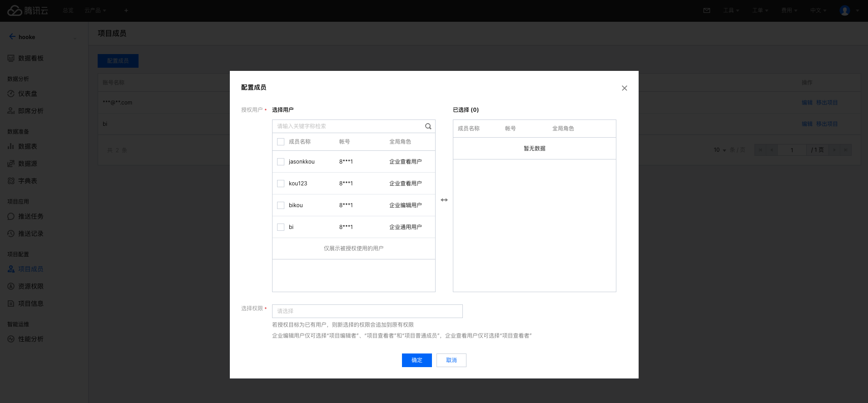868x403 pixels.
Task: Tick the checkbox for user bi
Action: [281, 227]
